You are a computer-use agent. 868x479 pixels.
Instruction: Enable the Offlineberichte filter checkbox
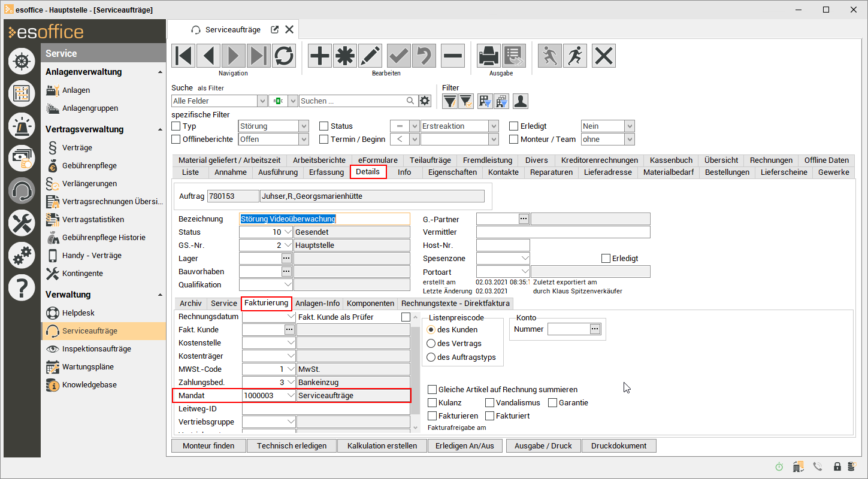pos(176,140)
